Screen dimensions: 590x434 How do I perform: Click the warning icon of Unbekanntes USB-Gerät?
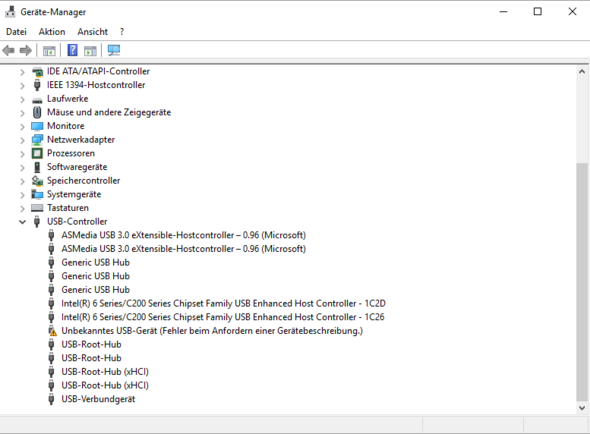pyautogui.click(x=52, y=331)
